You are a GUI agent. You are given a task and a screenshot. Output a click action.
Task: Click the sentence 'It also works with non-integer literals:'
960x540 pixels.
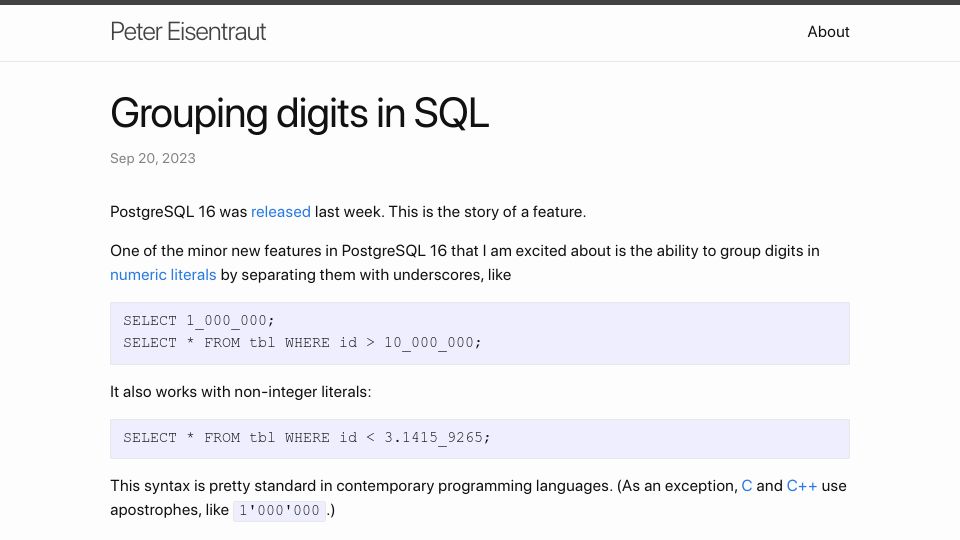click(x=241, y=392)
